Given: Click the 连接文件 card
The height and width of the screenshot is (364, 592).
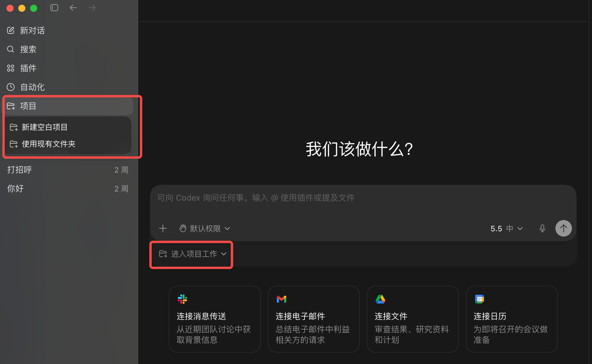Looking at the screenshot, I should click(x=413, y=319).
